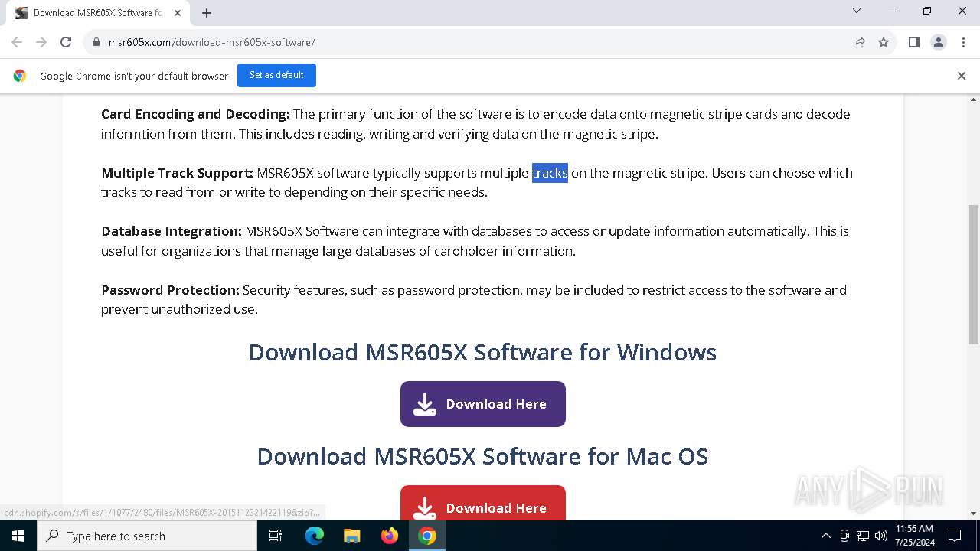Click the "Download MSR605X Software for Mac OS" heading
The height and width of the screenshot is (551, 980).
point(482,456)
